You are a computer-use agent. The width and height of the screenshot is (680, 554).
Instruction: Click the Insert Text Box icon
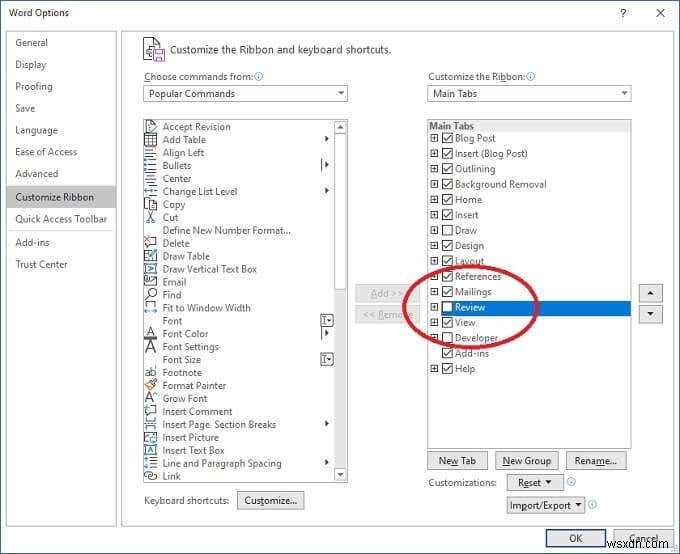150,450
